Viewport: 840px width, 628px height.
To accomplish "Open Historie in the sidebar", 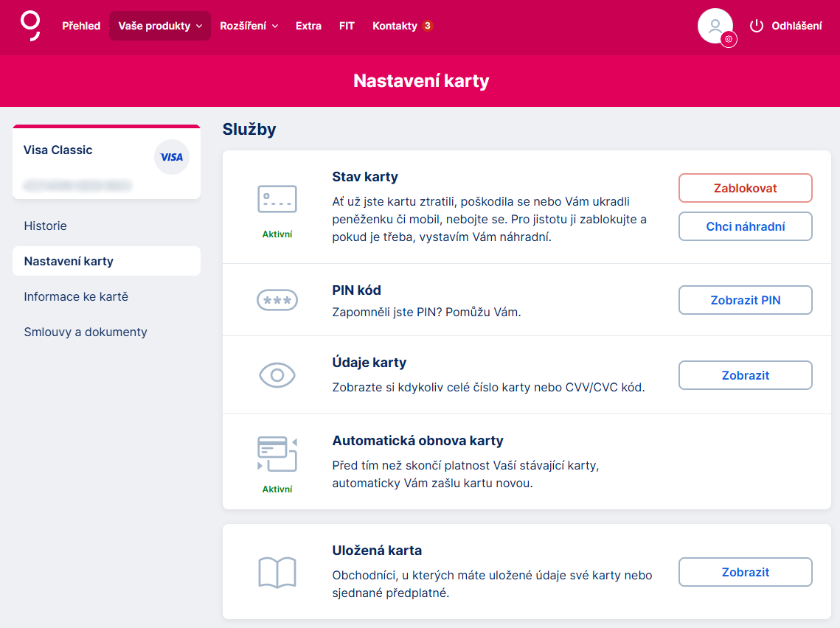I will click(46, 226).
